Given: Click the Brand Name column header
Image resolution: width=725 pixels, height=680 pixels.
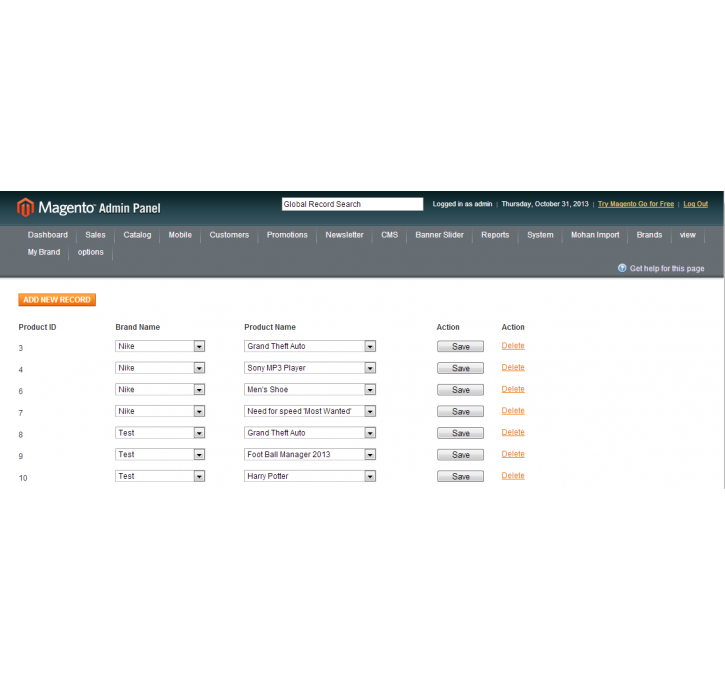Looking at the screenshot, I should (x=138, y=327).
